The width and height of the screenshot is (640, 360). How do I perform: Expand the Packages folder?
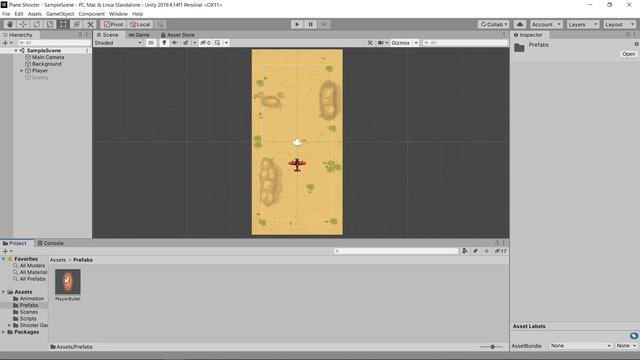click(4, 332)
